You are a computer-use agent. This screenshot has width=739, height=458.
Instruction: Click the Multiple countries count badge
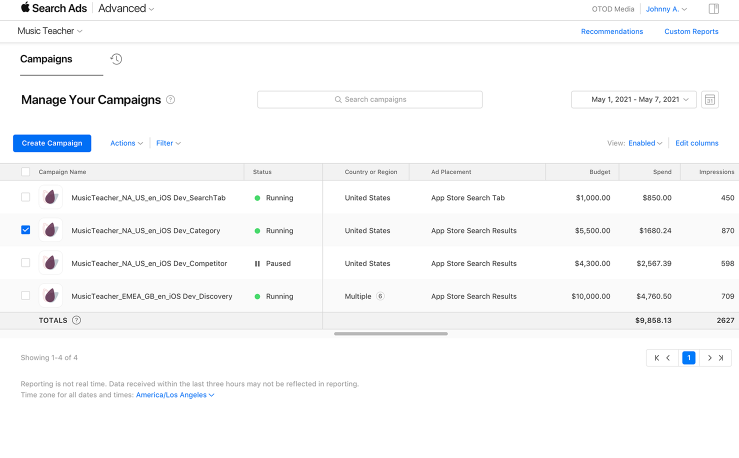click(x=380, y=296)
